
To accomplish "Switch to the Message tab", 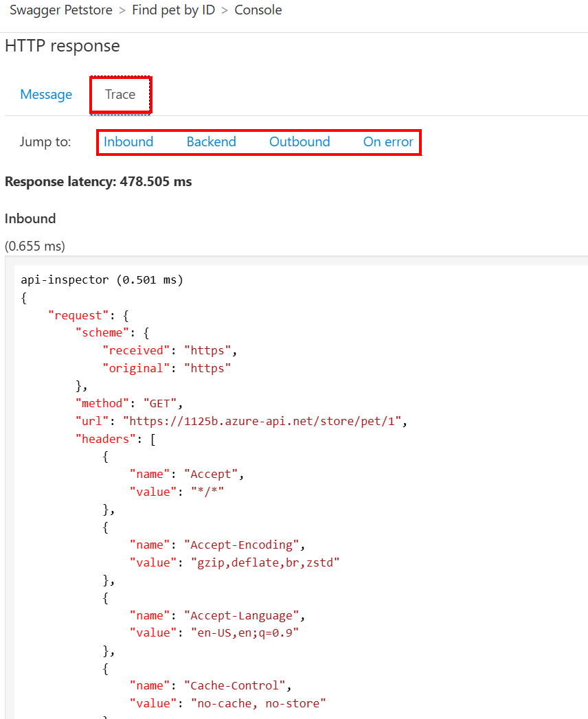I will click(46, 95).
